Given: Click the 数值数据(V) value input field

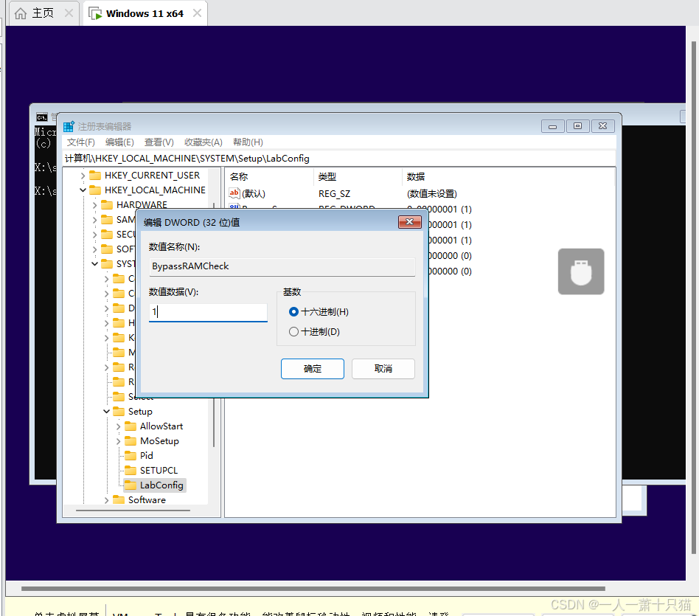Looking at the screenshot, I should 208,312.
